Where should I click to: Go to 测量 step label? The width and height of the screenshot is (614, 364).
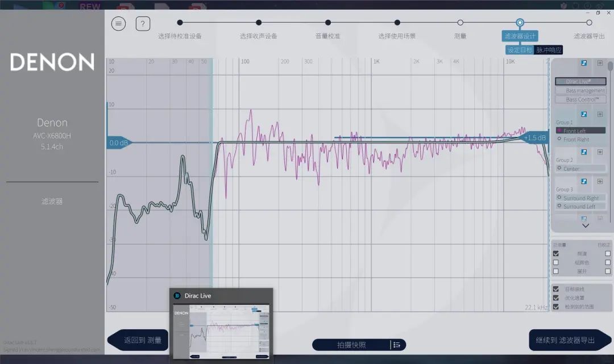pyautogui.click(x=460, y=36)
